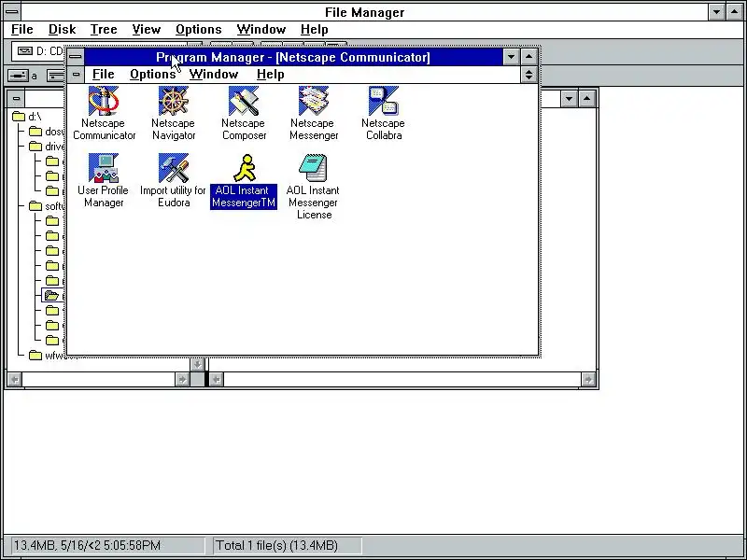Restore the Netscape Communicator group window
Viewport: 747px width, 560px height.
[529, 75]
